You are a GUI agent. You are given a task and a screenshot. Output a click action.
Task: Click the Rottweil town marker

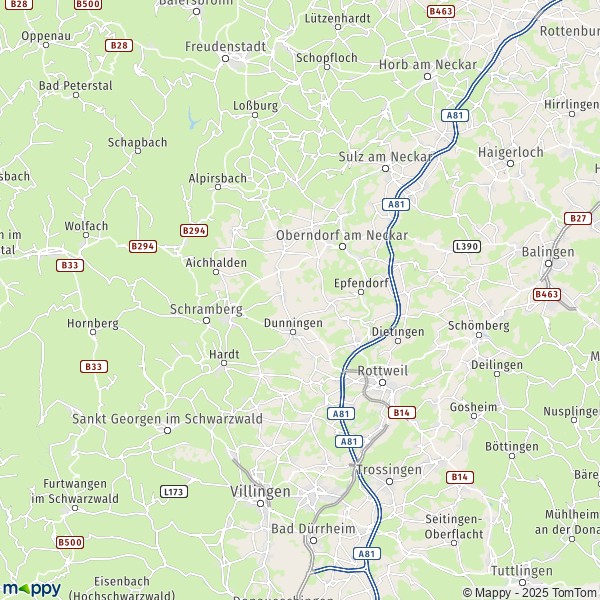(382, 382)
